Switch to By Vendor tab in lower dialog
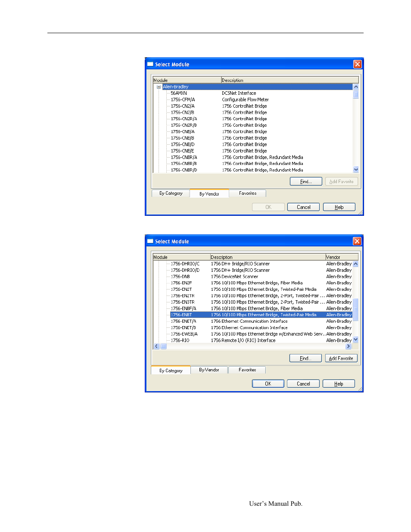Image resolution: width=411 pixels, height=532 pixels. (x=209, y=370)
